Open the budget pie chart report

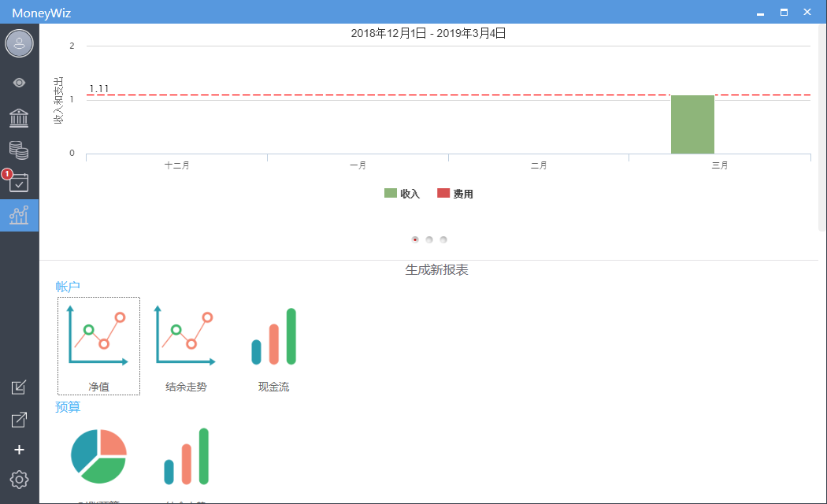[98, 457]
